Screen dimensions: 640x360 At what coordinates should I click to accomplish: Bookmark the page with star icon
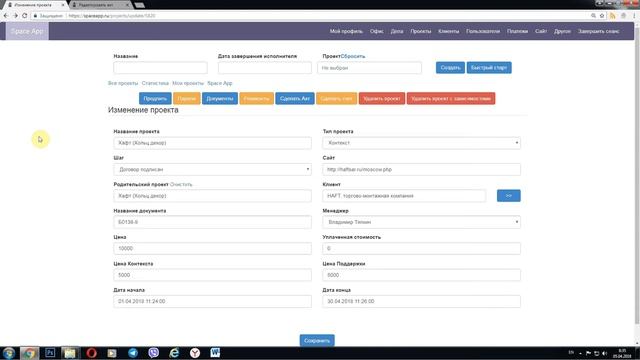tap(602, 16)
